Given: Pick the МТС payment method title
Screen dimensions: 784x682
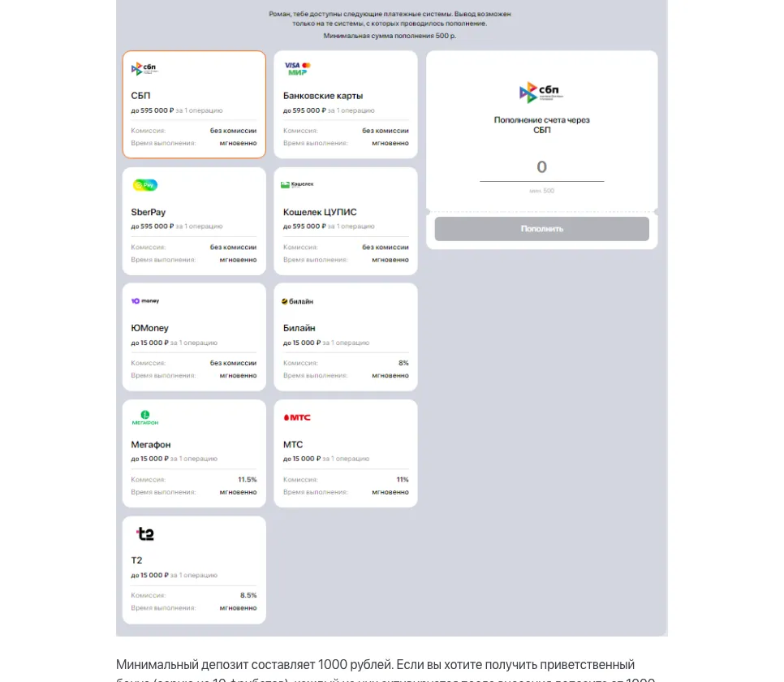Looking at the screenshot, I should pos(293,445).
